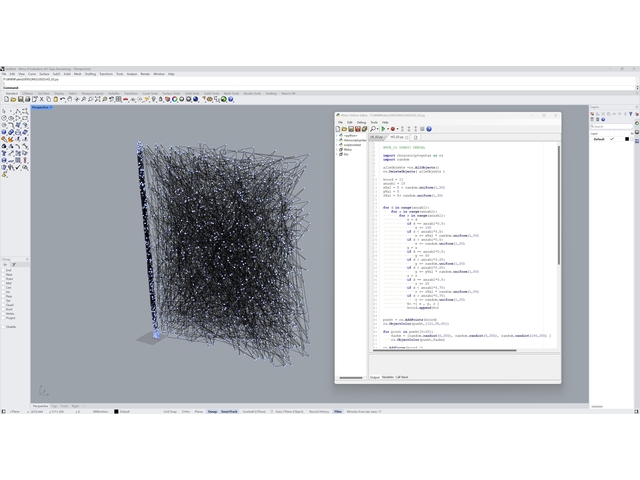The height and width of the screenshot is (480, 640).
Task: Switch to the Front viewport tab
Action: point(64,406)
